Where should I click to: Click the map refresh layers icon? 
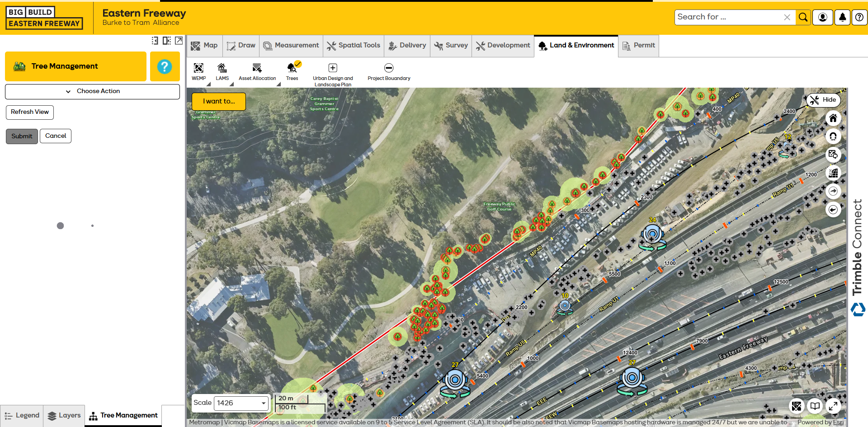833,155
